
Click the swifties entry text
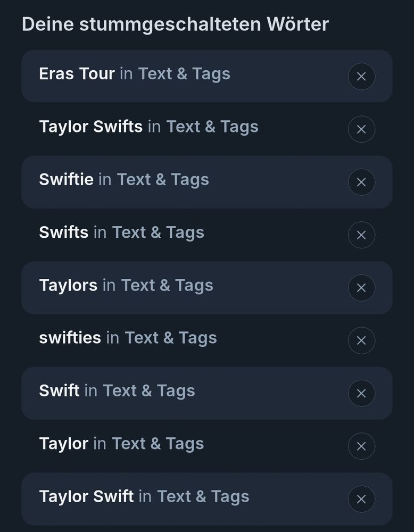click(x=70, y=338)
